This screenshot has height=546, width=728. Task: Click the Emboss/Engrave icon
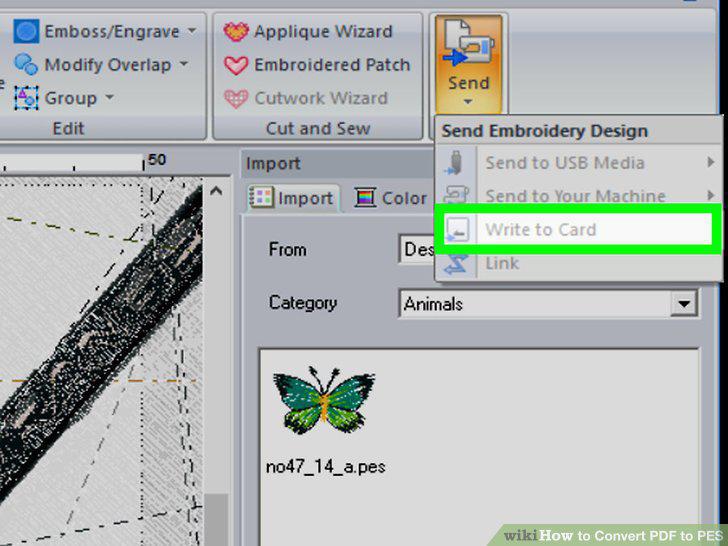pyautogui.click(x=26, y=31)
